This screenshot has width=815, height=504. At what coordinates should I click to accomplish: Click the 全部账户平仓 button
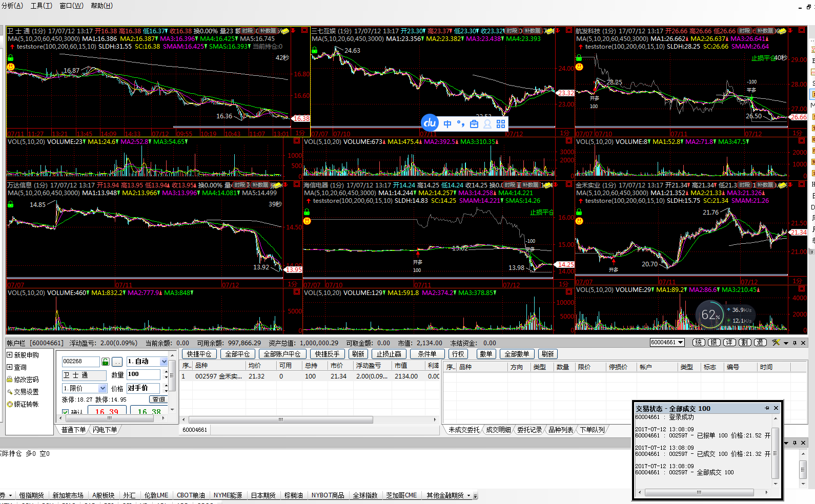[x=282, y=354]
